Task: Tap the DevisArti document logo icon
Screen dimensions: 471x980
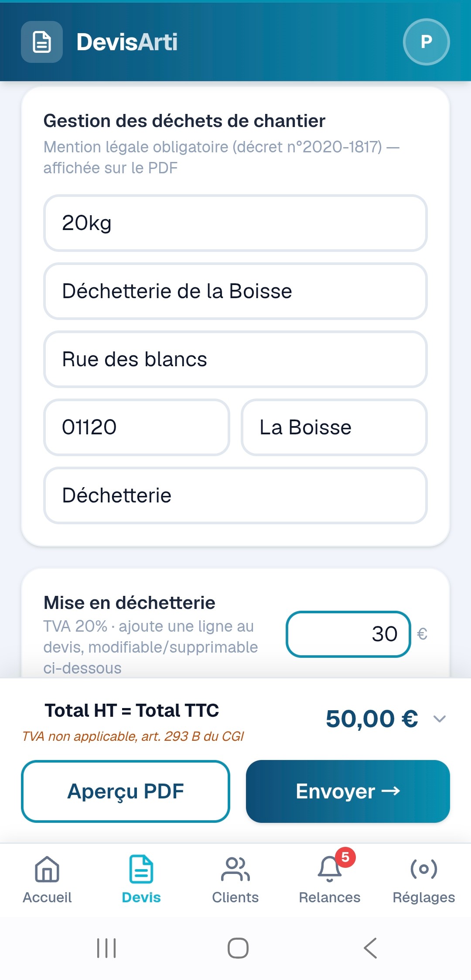Action: click(x=42, y=42)
